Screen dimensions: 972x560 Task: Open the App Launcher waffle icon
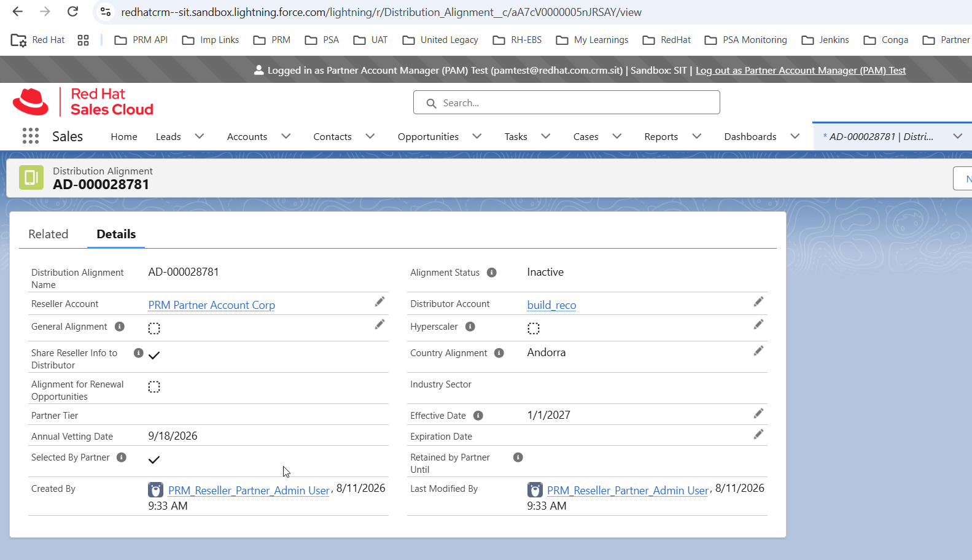pos(31,136)
